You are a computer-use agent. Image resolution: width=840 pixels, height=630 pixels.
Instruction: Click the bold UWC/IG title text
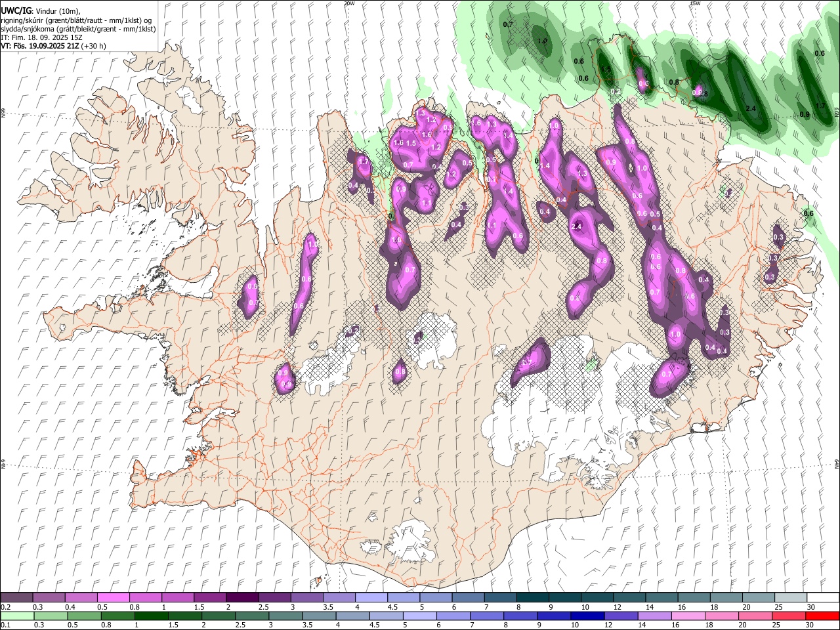16,10
